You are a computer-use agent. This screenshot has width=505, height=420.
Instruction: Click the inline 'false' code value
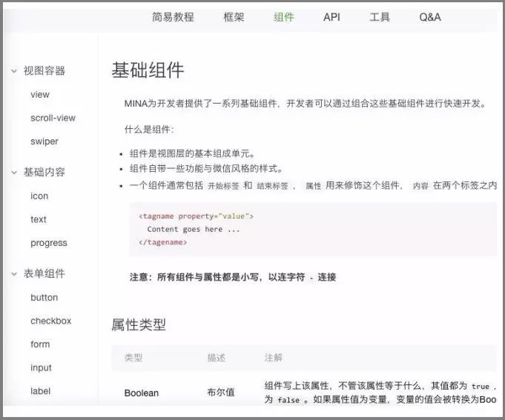(x=288, y=400)
